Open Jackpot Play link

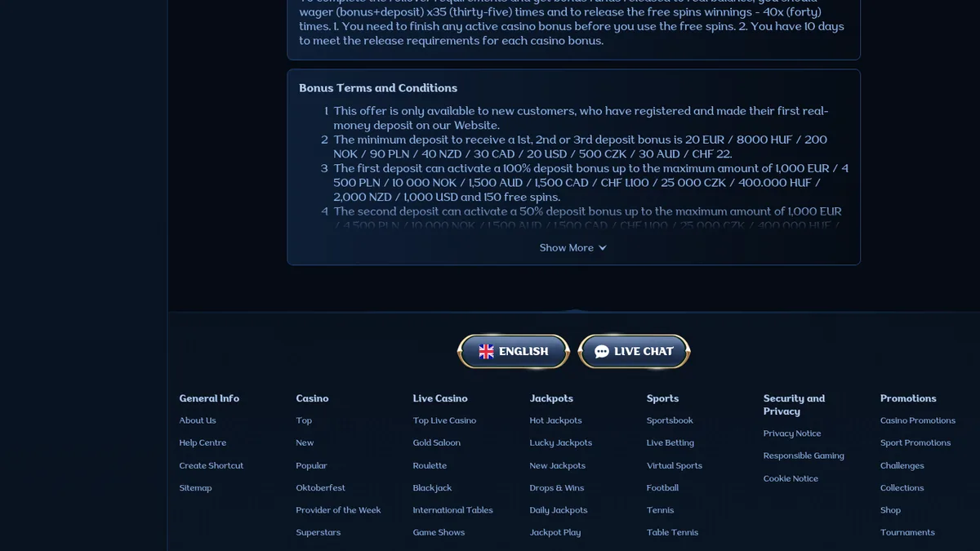click(555, 532)
